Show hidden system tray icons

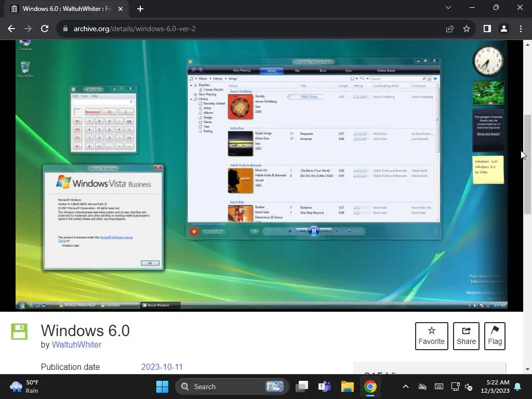click(x=405, y=387)
